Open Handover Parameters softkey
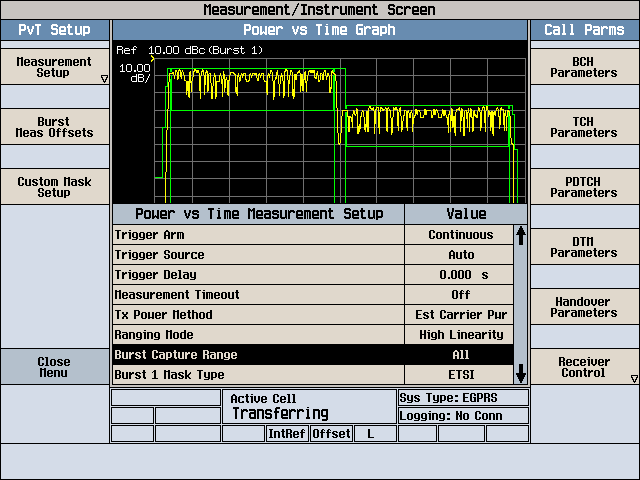The image size is (640, 480). [x=585, y=307]
